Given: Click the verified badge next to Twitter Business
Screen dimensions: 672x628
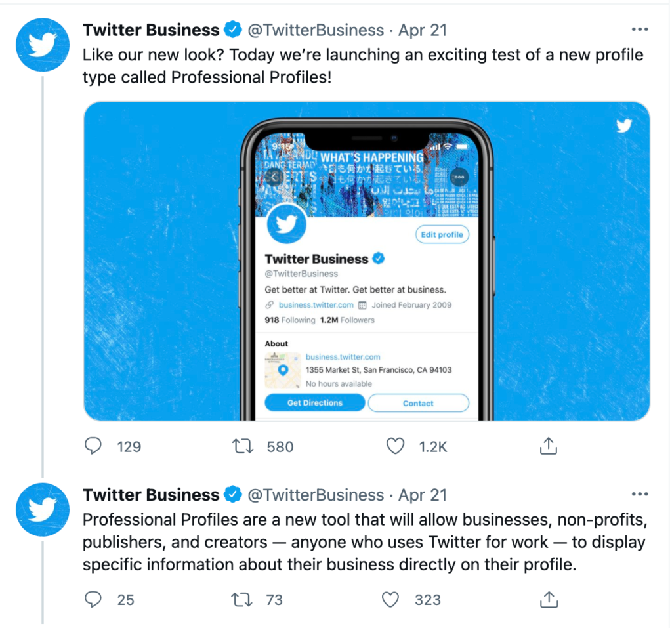Looking at the screenshot, I should pyautogui.click(x=233, y=29).
